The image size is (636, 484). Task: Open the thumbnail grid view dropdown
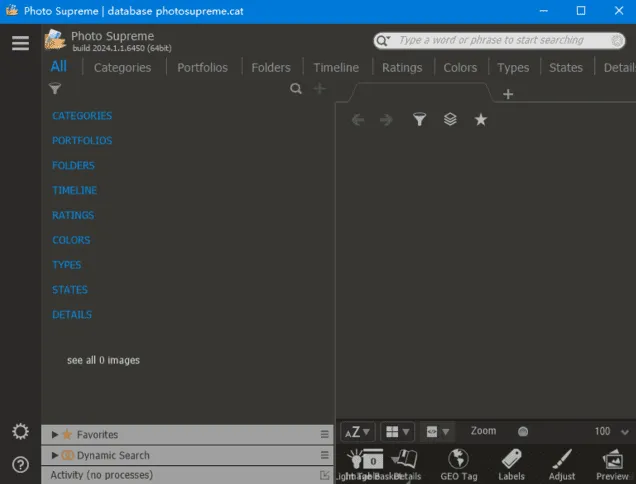tap(398, 432)
